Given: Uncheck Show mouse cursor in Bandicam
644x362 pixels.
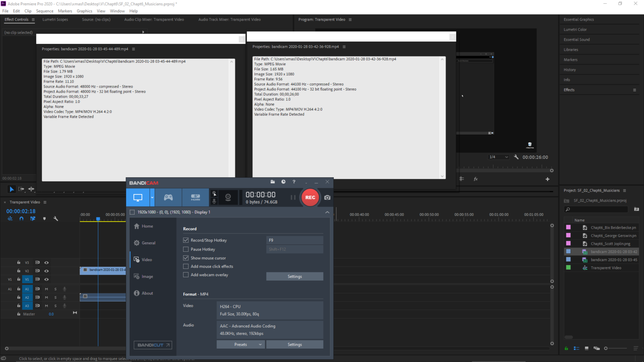Looking at the screenshot, I should 186,258.
